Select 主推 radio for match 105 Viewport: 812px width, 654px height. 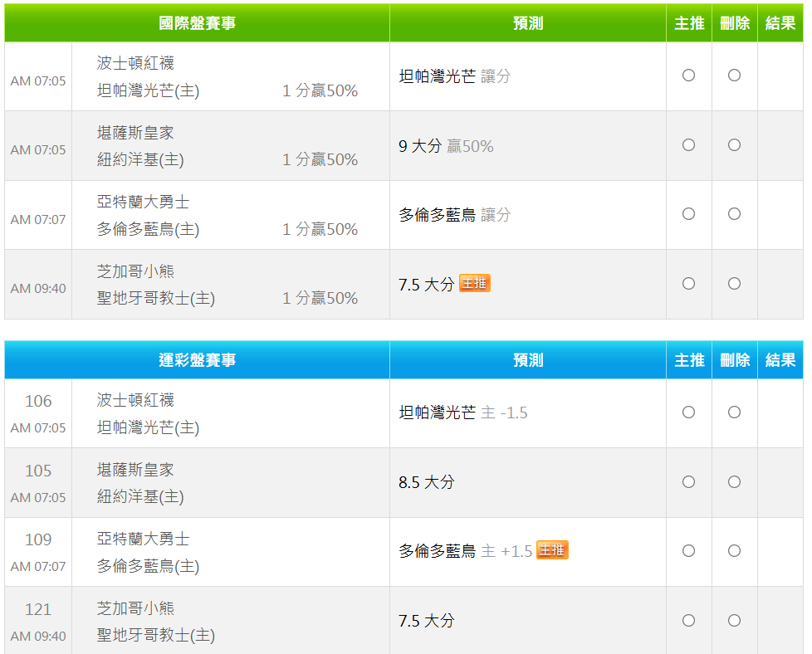pyautogui.click(x=688, y=482)
